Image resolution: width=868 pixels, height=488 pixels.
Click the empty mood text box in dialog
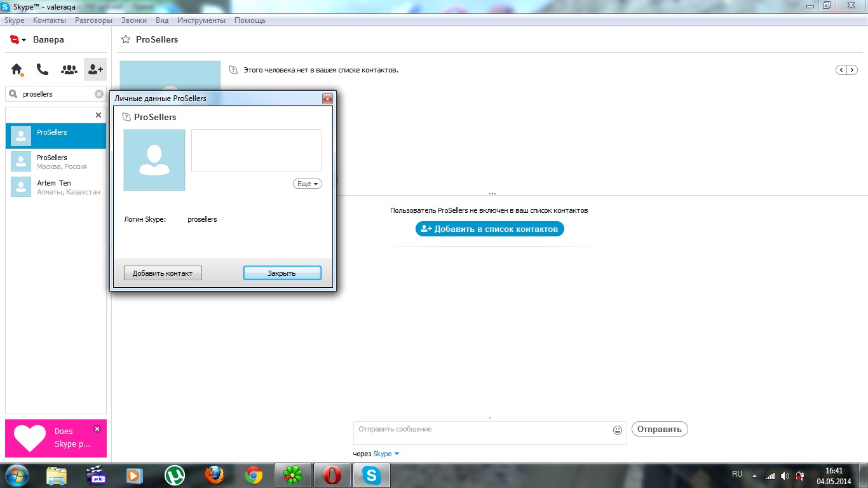coord(257,151)
